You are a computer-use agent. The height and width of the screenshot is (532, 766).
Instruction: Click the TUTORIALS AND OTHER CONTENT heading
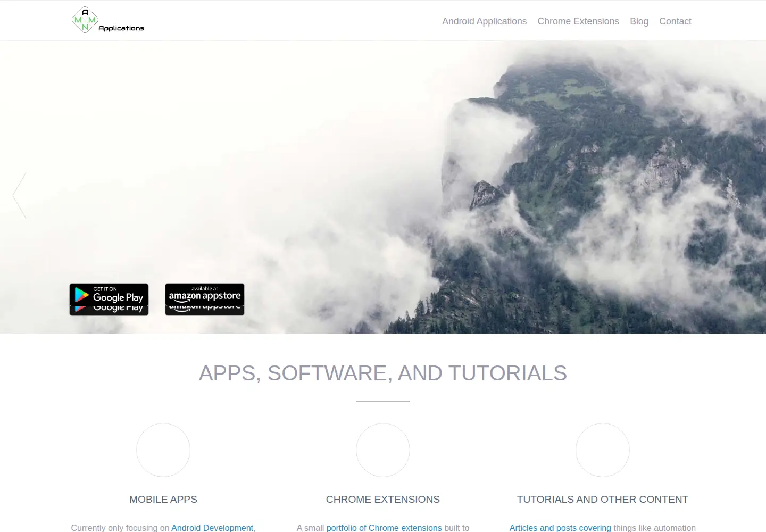[603, 499]
